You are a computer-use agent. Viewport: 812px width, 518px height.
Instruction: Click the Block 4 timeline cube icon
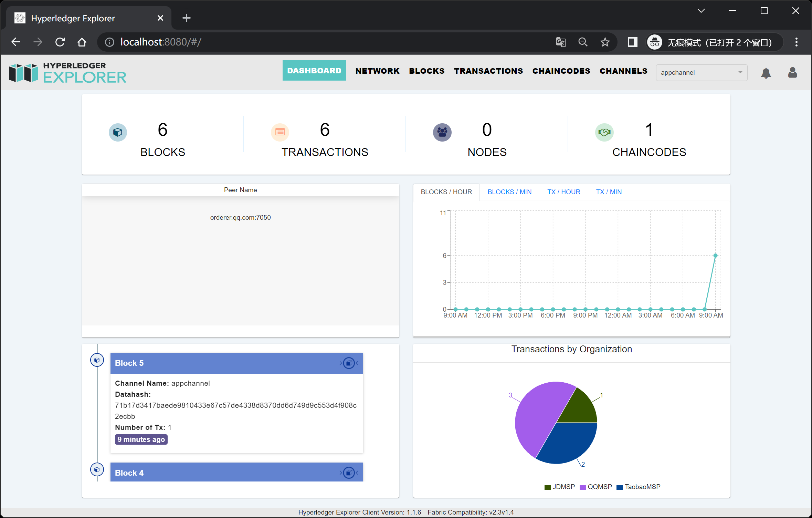(x=97, y=469)
